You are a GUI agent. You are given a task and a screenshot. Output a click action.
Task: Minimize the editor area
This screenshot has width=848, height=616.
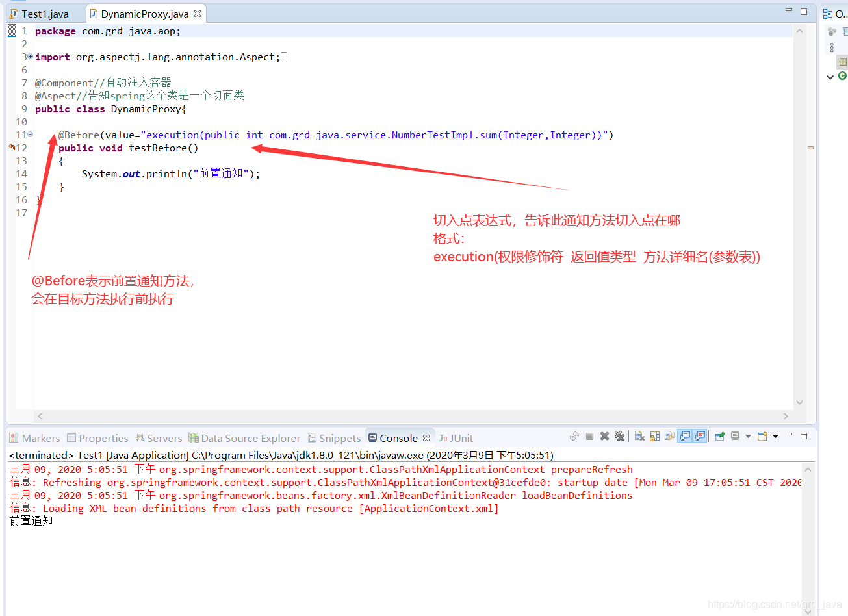pyautogui.click(x=789, y=10)
